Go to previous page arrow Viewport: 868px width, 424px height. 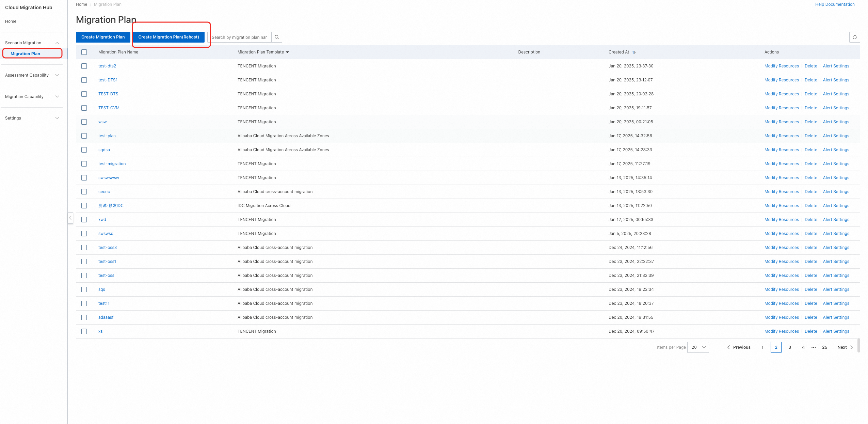click(x=728, y=347)
